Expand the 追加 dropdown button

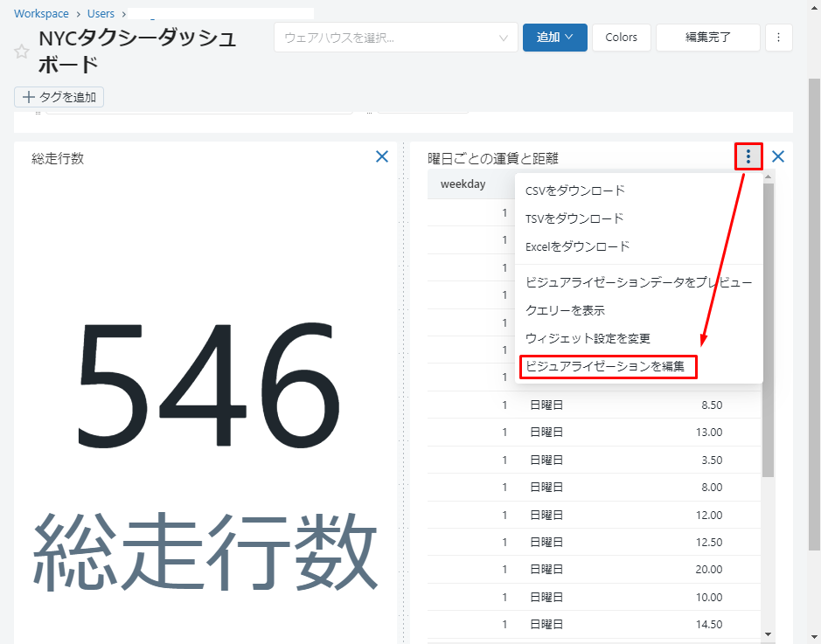[554, 38]
